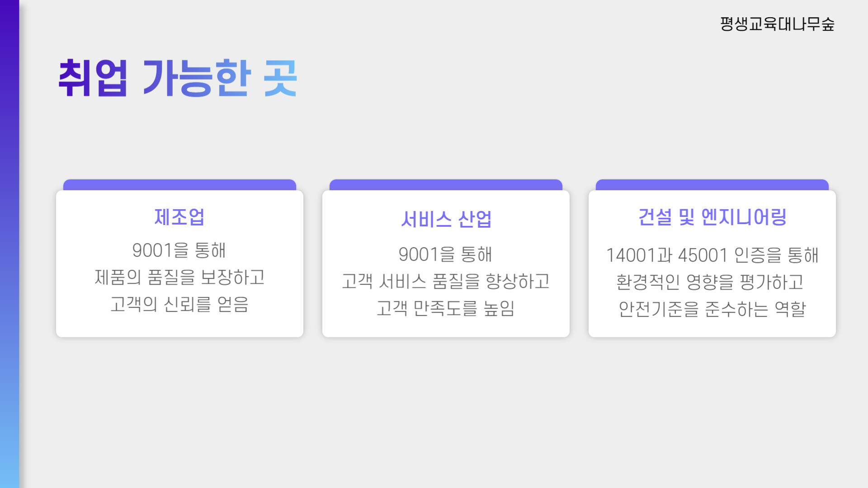Screen dimensions: 868x488
Task: Click the purple top bar above 건설 및 엔지니어링 card
Action: click(712, 184)
